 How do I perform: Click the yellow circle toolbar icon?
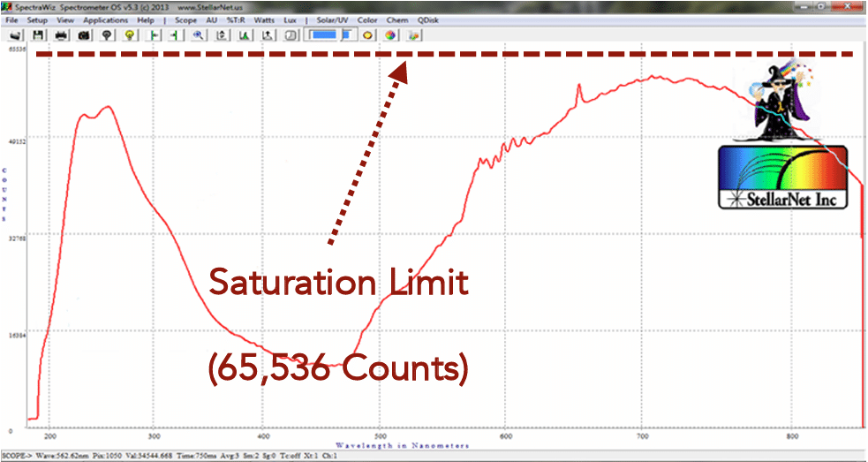(367, 35)
